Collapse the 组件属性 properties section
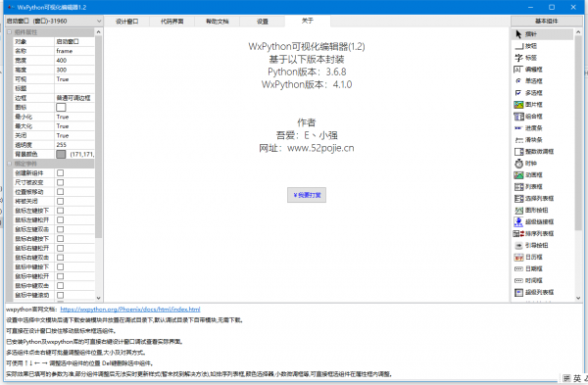The height and width of the screenshot is (385, 588). pyautogui.click(x=10, y=32)
